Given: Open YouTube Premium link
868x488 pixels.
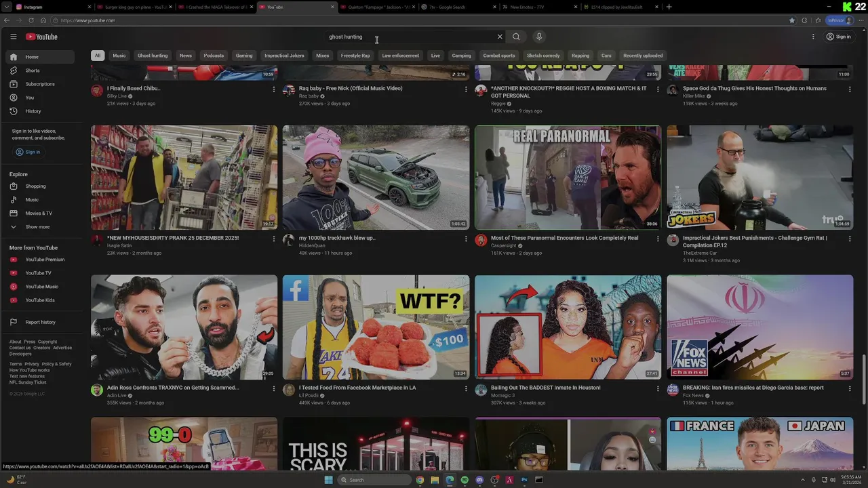Looking at the screenshot, I should tap(41, 260).
